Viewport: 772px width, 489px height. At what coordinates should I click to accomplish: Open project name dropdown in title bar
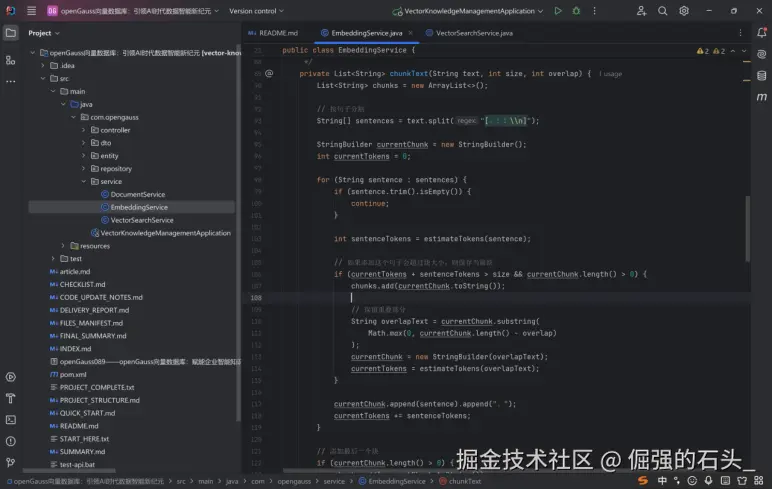point(133,11)
